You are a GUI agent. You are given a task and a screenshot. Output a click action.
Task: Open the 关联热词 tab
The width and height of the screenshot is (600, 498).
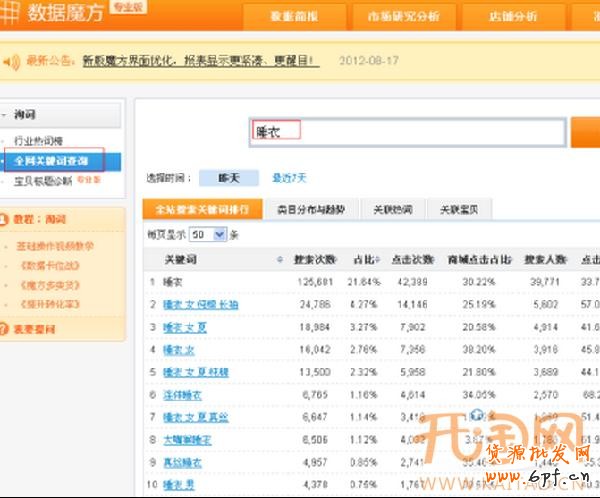pyautogui.click(x=391, y=210)
